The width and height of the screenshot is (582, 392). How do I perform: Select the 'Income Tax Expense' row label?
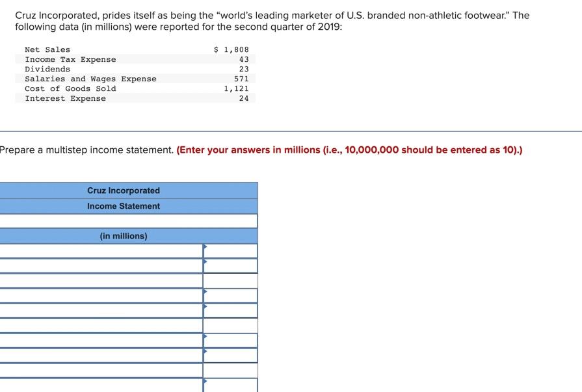(70, 59)
